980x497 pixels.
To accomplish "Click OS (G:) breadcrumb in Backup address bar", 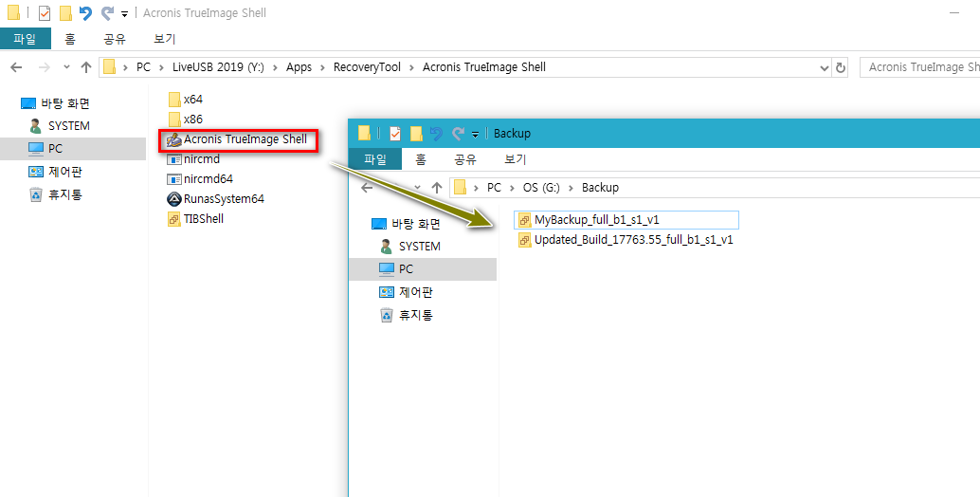I will point(541,188).
